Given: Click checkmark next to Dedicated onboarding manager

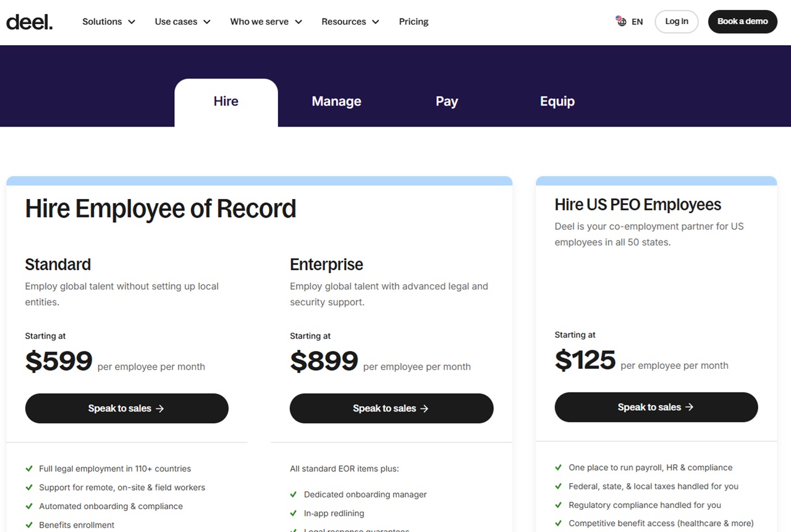Looking at the screenshot, I should 294,494.
